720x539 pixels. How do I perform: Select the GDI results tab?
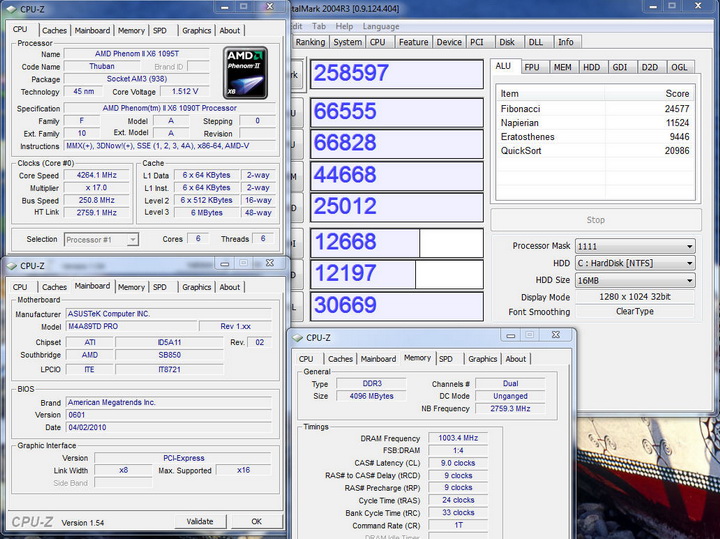[620, 67]
